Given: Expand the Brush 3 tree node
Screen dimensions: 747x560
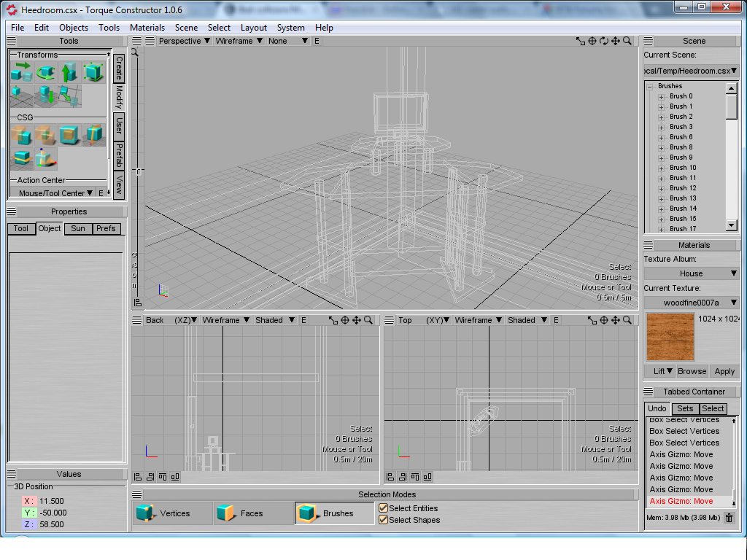Looking at the screenshot, I should click(x=662, y=127).
